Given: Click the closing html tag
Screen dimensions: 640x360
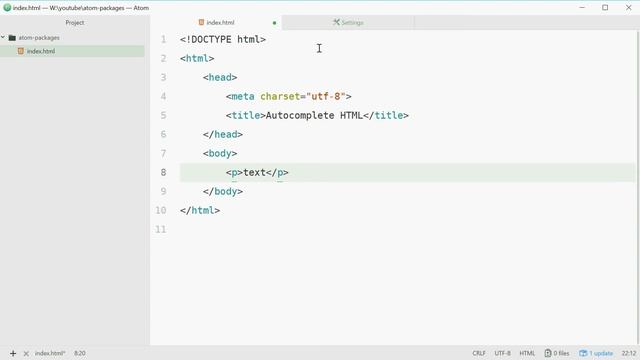Looking at the screenshot, I should (200, 210).
